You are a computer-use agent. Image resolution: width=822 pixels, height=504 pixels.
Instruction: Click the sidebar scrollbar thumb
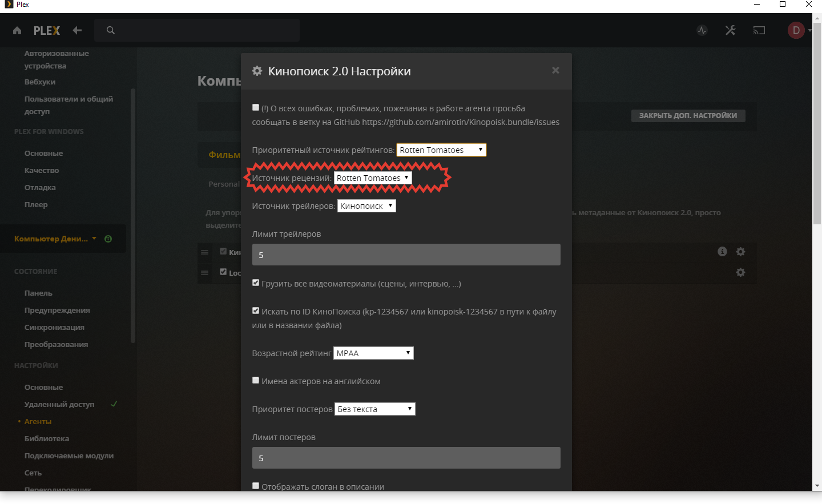pyautogui.click(x=133, y=216)
